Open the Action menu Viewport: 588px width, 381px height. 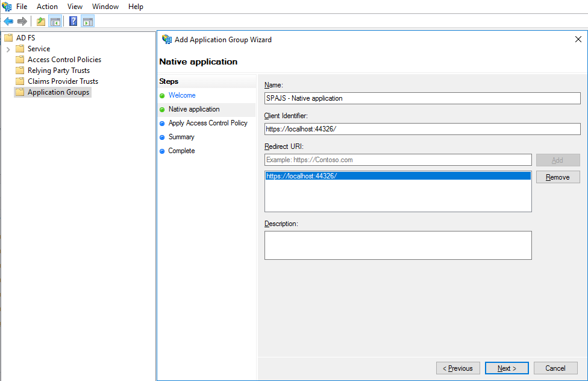tap(47, 7)
